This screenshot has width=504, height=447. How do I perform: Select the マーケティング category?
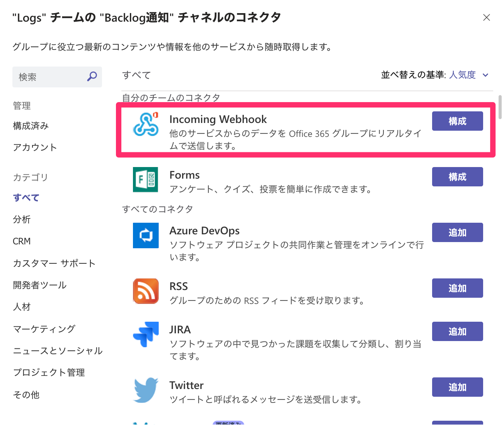point(44,329)
